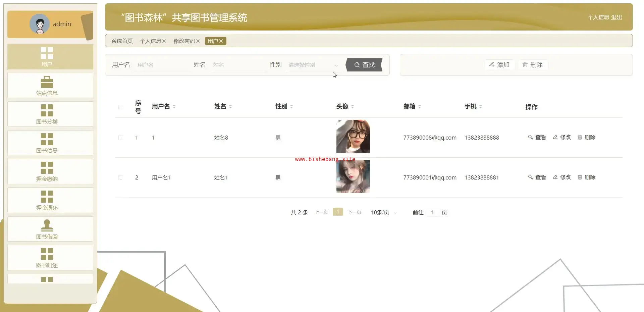Open avatar thumbnail of user 姓名1
Image resolution: width=644 pixels, height=312 pixels.
pos(353,176)
